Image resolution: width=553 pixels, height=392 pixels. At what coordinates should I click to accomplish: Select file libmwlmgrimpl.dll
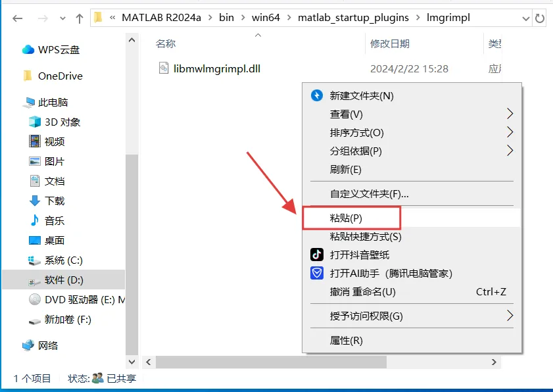216,68
